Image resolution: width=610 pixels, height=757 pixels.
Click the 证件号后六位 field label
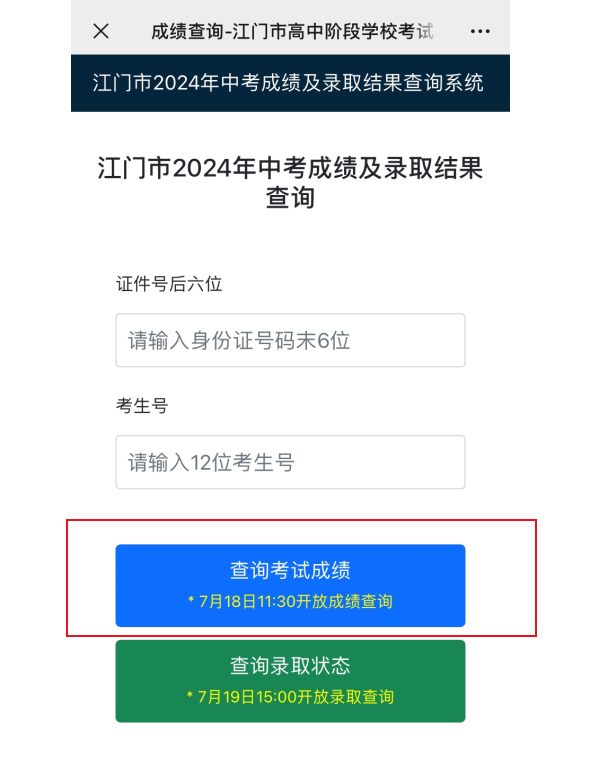169,284
